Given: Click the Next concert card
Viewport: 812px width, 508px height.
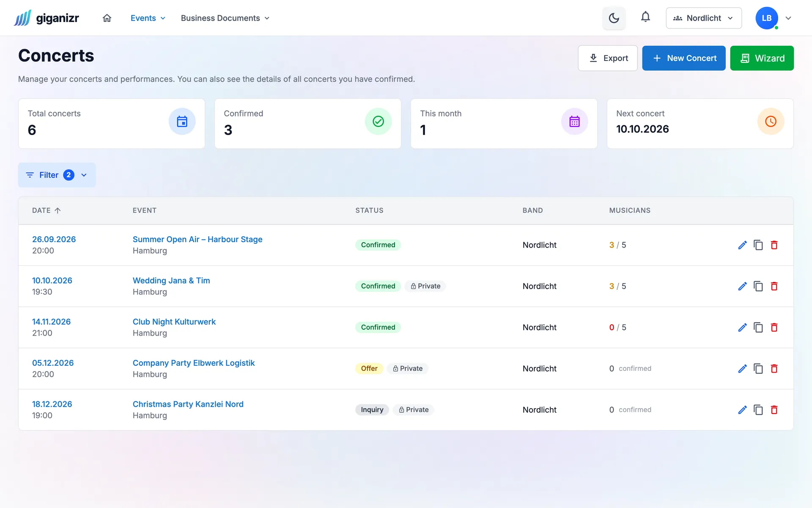Looking at the screenshot, I should tap(700, 124).
